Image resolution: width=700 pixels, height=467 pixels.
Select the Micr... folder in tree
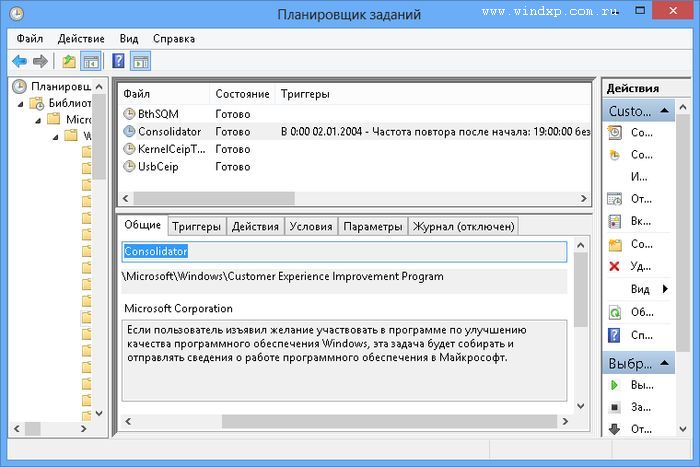tap(69, 120)
